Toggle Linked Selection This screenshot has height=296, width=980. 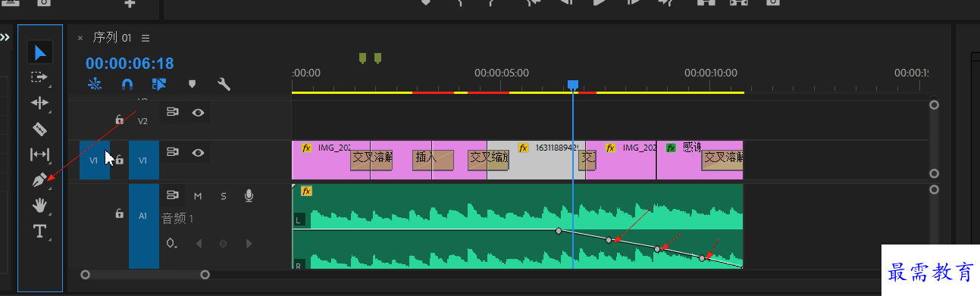(159, 84)
